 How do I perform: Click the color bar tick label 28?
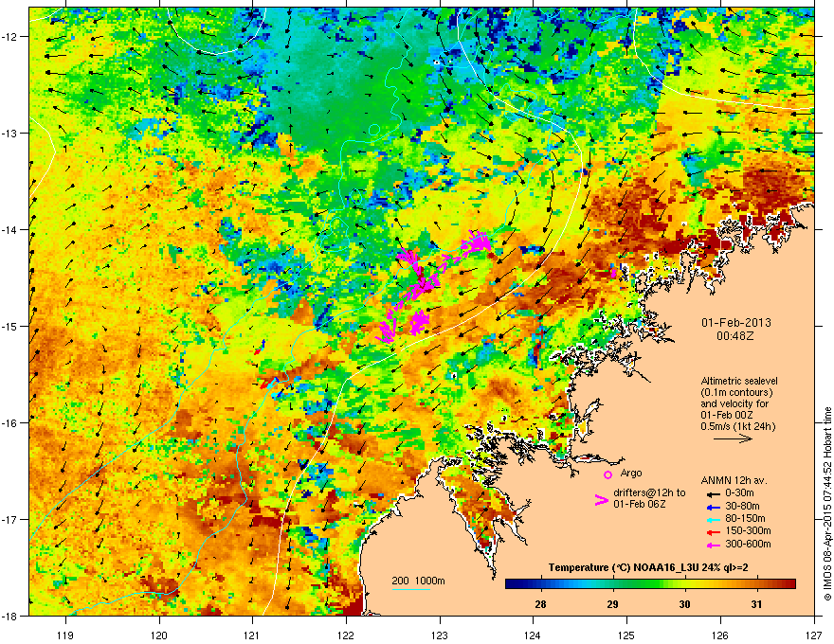[541, 604]
